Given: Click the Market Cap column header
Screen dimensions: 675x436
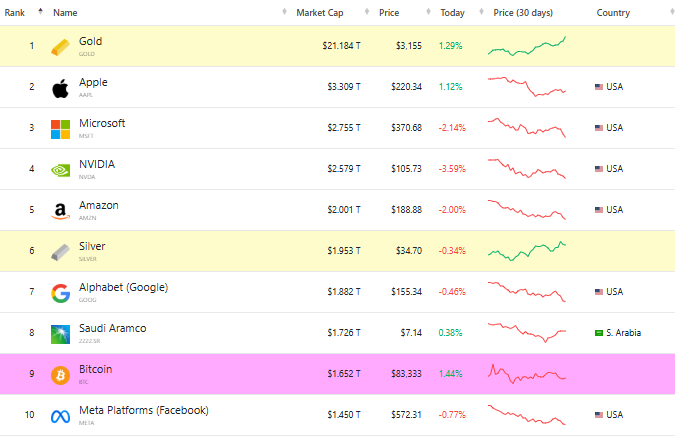Looking at the screenshot, I should click(x=320, y=13).
